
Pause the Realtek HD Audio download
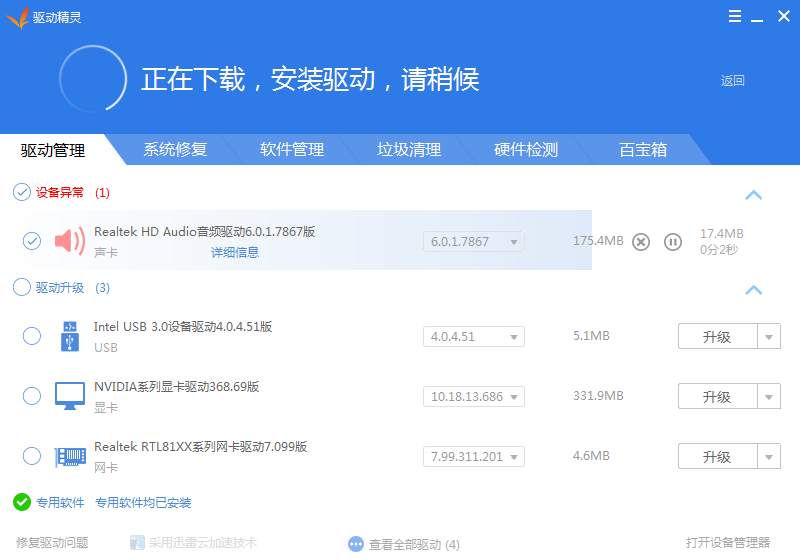pos(672,242)
